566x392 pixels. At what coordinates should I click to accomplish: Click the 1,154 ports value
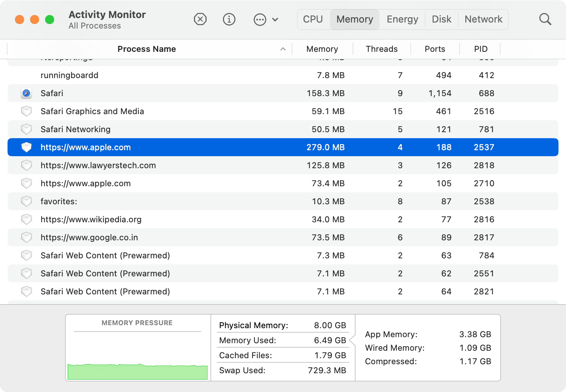coord(440,93)
